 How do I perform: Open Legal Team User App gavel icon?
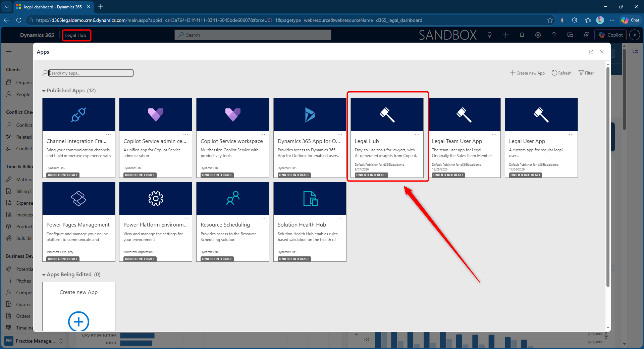[x=464, y=115]
